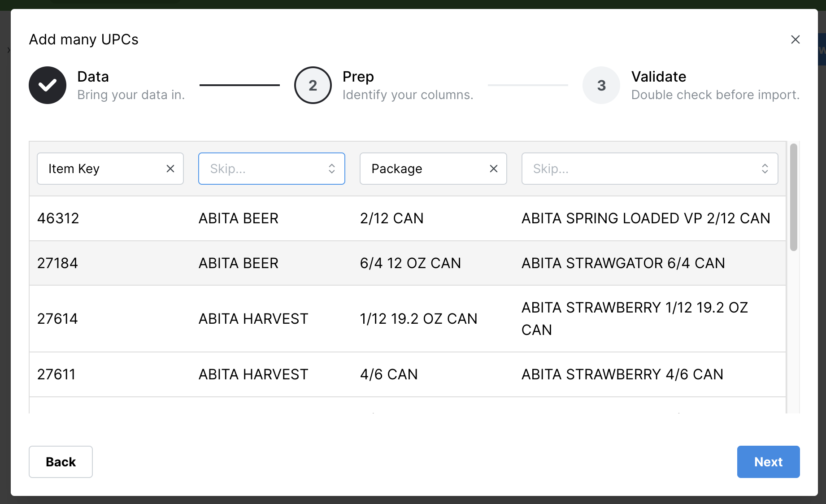Viewport: 826px width, 504px height.
Task: Click ABITA HARVEST in row 27614
Action: (253, 319)
